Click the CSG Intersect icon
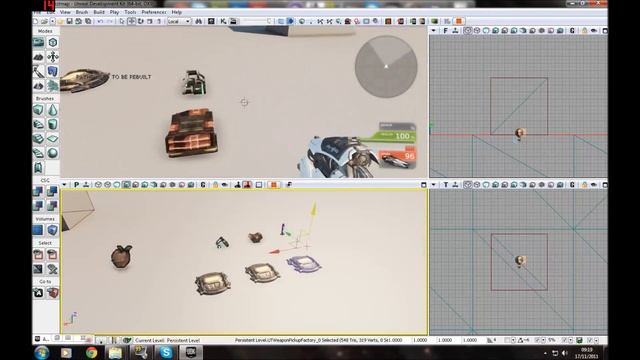 38,205
